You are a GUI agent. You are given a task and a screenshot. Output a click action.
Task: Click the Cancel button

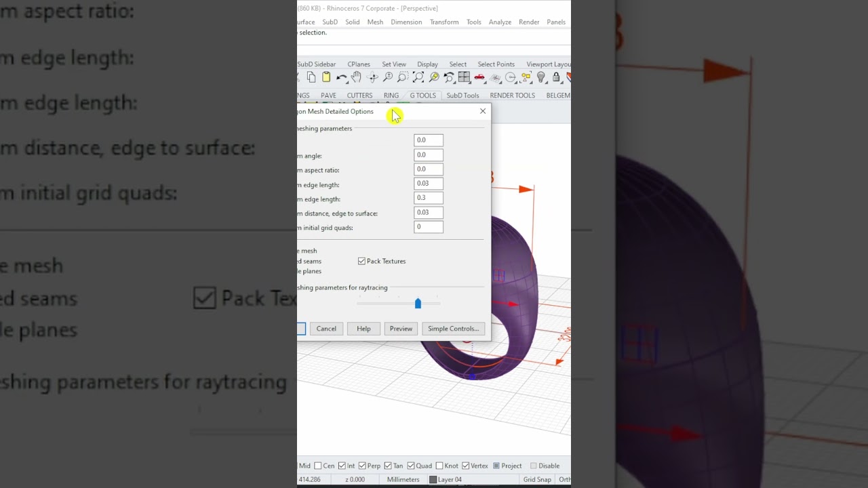click(326, 329)
